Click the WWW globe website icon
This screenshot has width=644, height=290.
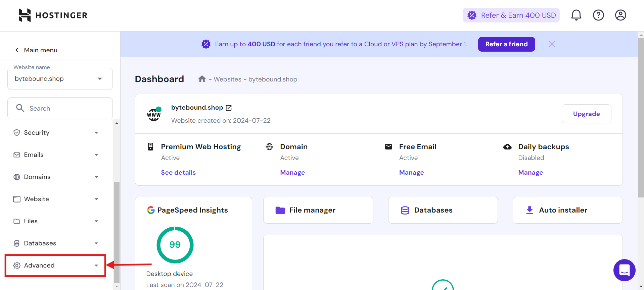click(154, 114)
